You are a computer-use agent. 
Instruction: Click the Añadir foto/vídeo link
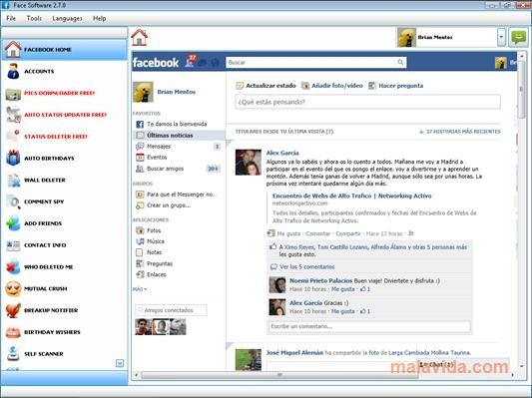click(x=337, y=86)
